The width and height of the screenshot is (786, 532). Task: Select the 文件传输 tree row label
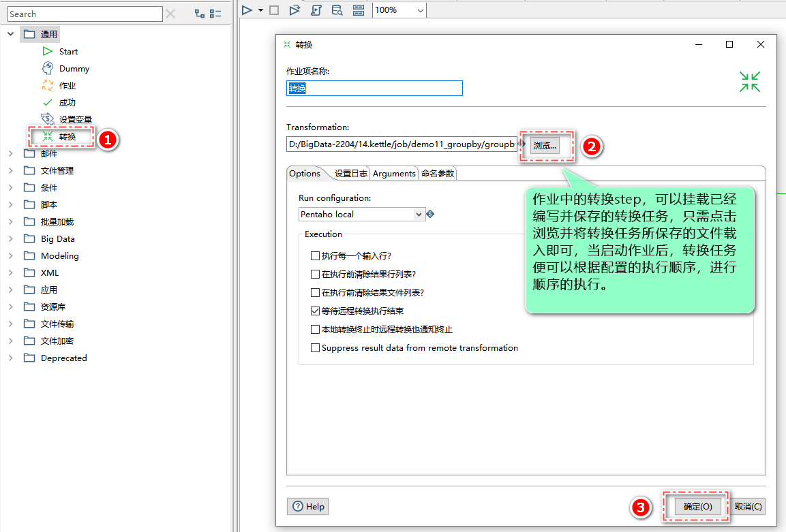pos(57,324)
